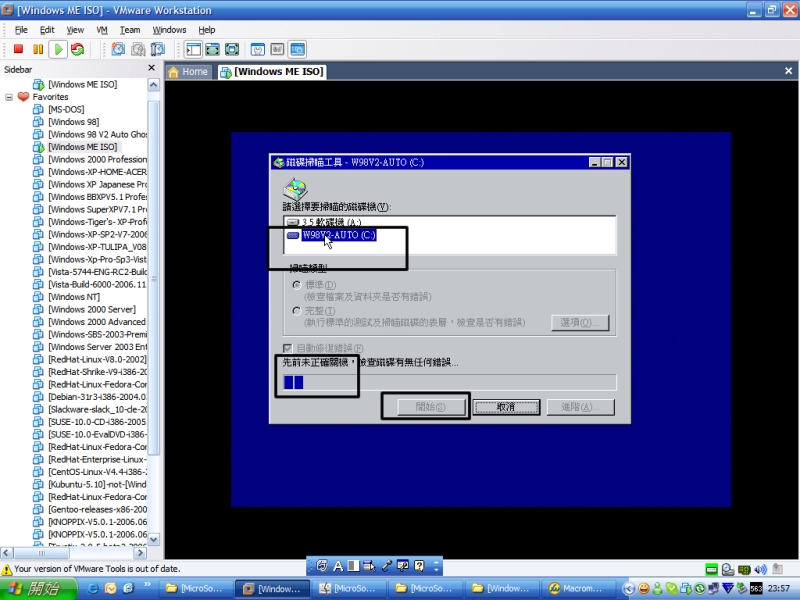Click the CD-ROM device status icon
This screenshot has height=600, width=800.
[728, 569]
